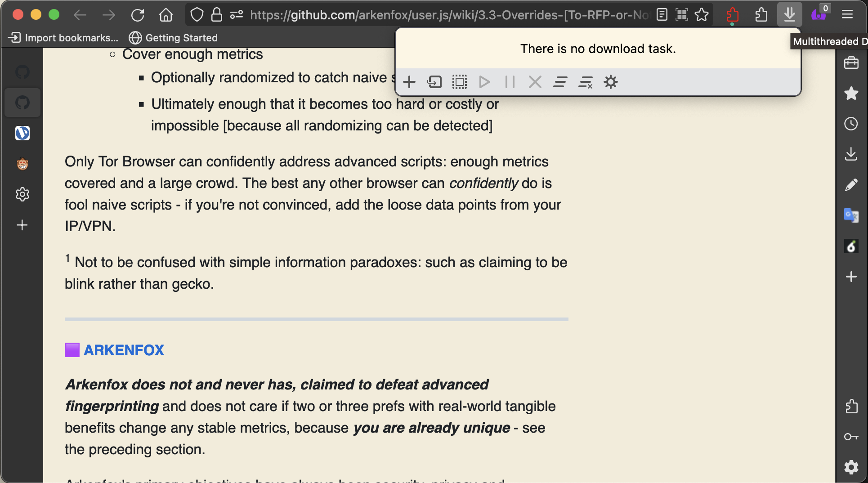The width and height of the screenshot is (868, 483).
Task: Toggle reader view in address bar
Action: [662, 15]
